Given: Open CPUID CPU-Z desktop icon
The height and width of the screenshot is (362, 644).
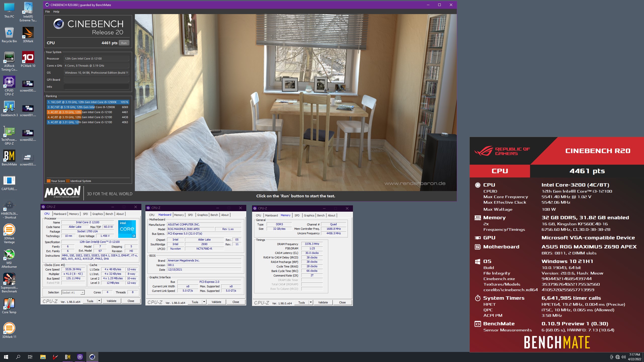Looking at the screenshot, I should click(9, 86).
